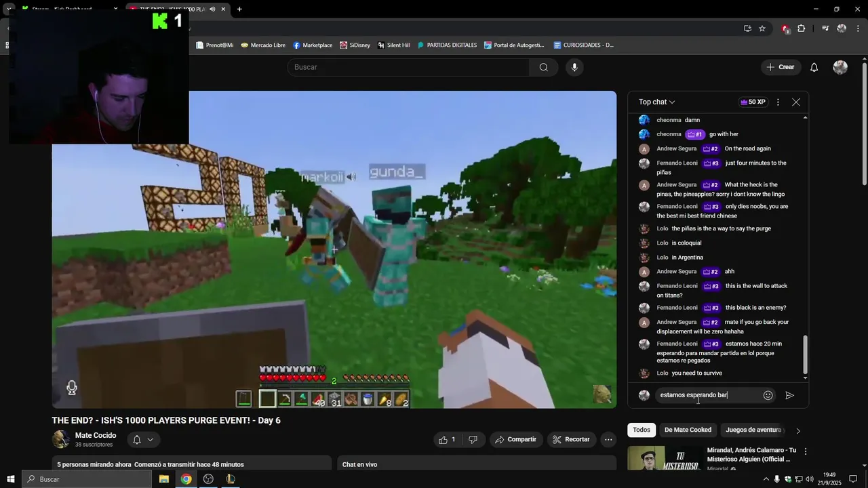
Task: Open options for Miranda! video suggestion
Action: [806, 451]
